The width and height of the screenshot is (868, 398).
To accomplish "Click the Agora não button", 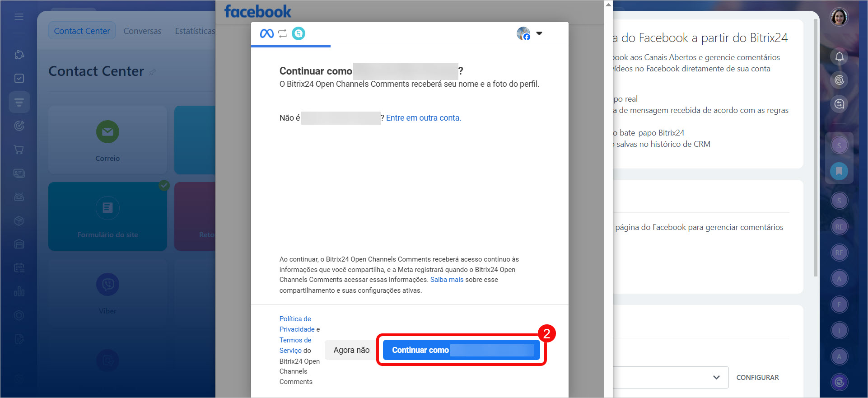I will [x=351, y=350].
